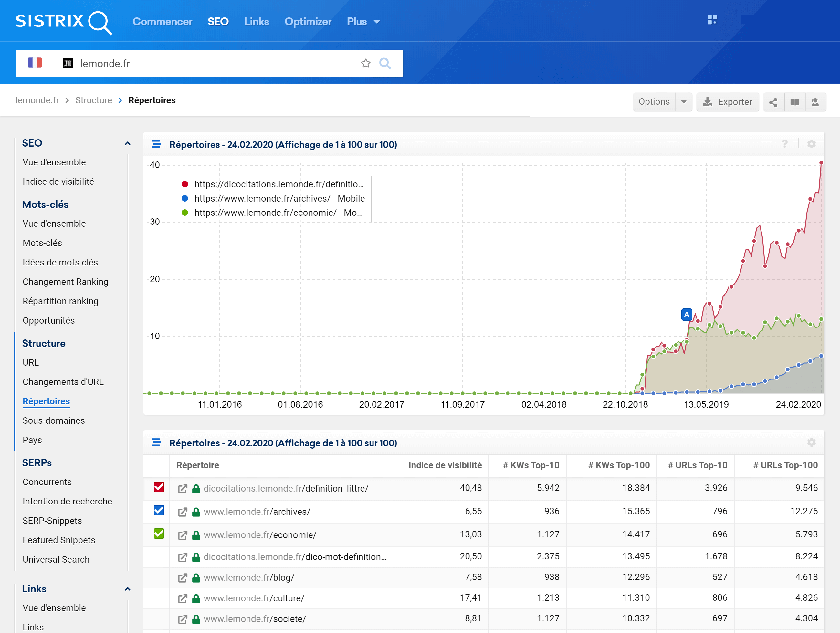
Task: Open Changements d'URL sidebar item
Action: [63, 382]
